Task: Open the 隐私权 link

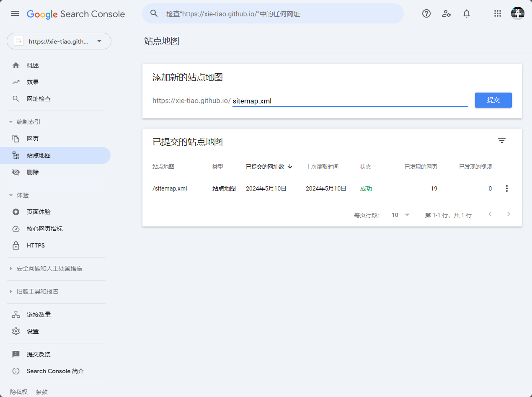Action: click(x=19, y=392)
